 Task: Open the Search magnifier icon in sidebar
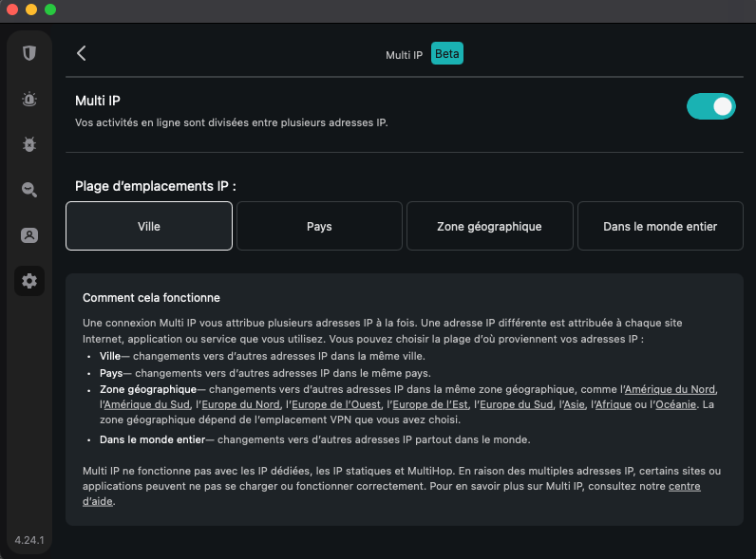tap(29, 190)
